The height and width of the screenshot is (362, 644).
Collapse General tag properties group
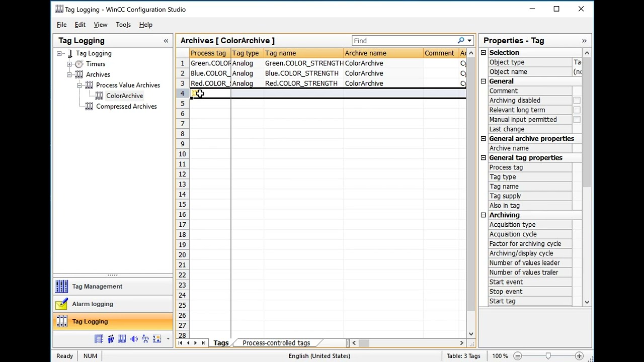coord(484,158)
